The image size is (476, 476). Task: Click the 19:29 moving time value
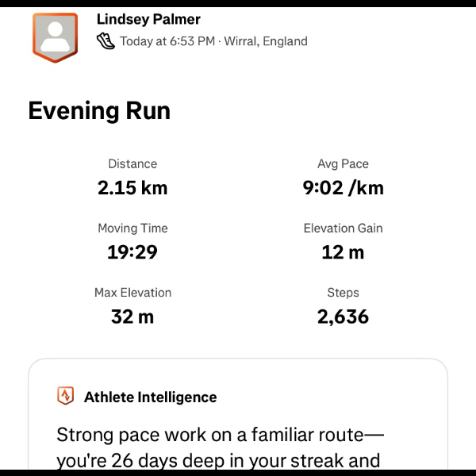(x=132, y=252)
